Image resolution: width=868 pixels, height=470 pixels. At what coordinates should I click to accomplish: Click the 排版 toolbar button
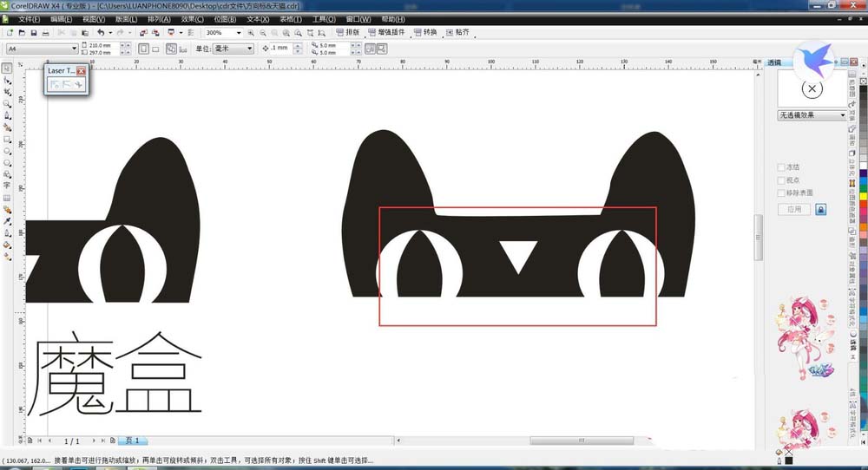(x=348, y=33)
